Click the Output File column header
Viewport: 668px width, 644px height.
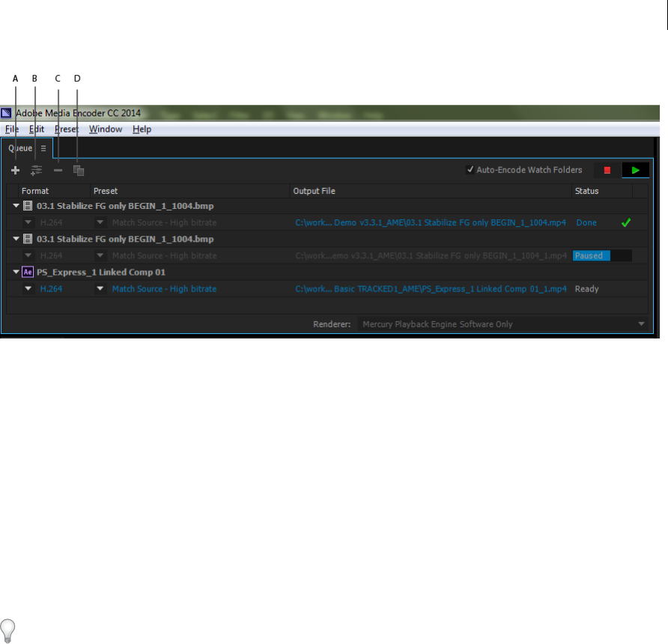pos(314,191)
